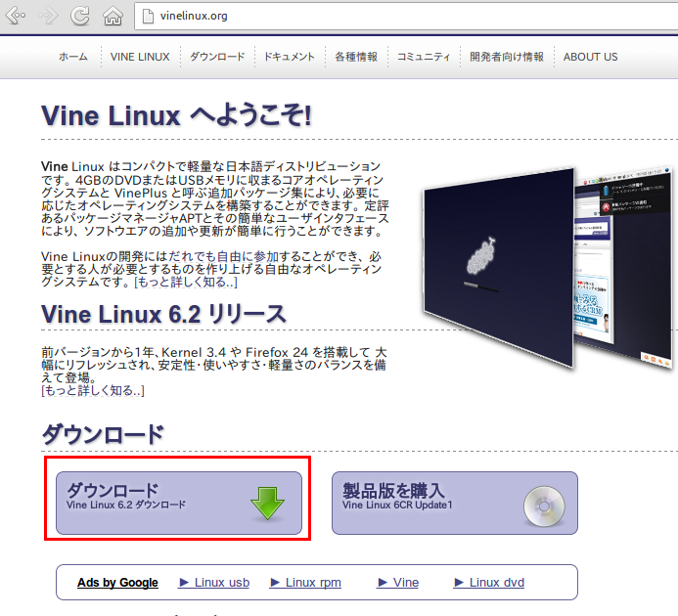
Task: Open the Linux dvd ad link
Action: (x=488, y=583)
